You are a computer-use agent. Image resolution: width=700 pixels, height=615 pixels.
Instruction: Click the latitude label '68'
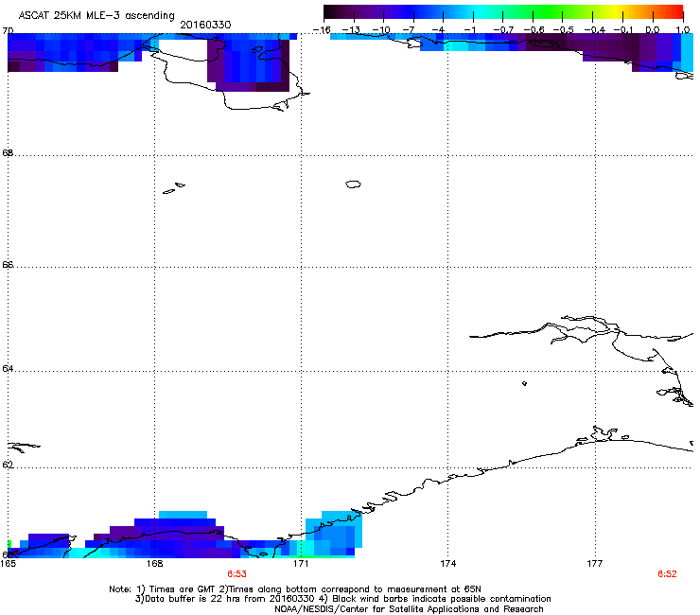tap(8, 153)
